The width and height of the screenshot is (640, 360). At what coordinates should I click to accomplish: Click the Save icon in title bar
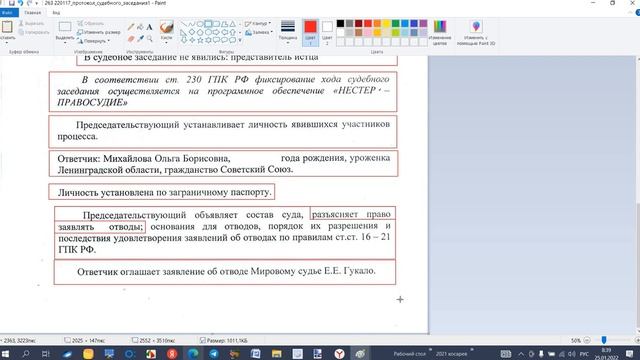pyautogui.click(x=12, y=3)
